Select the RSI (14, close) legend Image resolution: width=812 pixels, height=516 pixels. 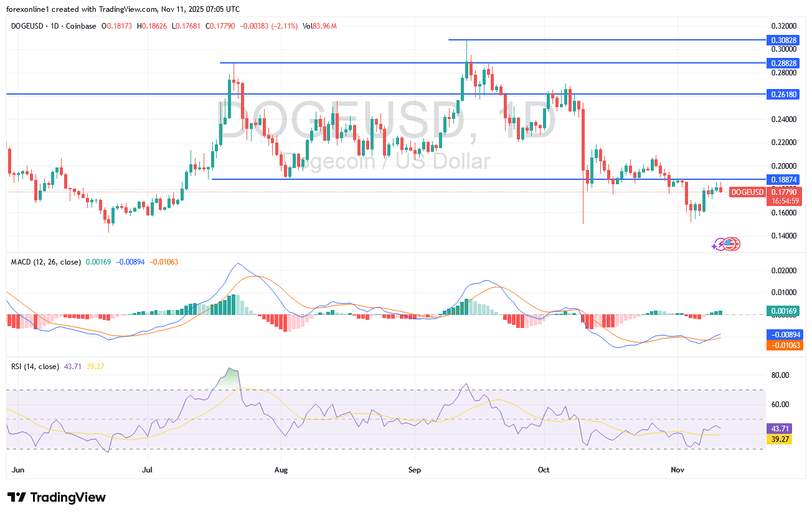pyautogui.click(x=35, y=367)
